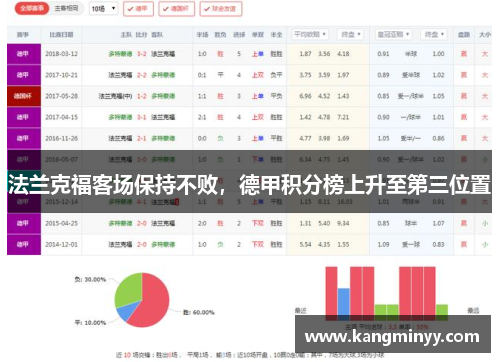This screenshot has height=362, width=500.
Task: Click the date 2015-04-25
Action: (x=61, y=223)
